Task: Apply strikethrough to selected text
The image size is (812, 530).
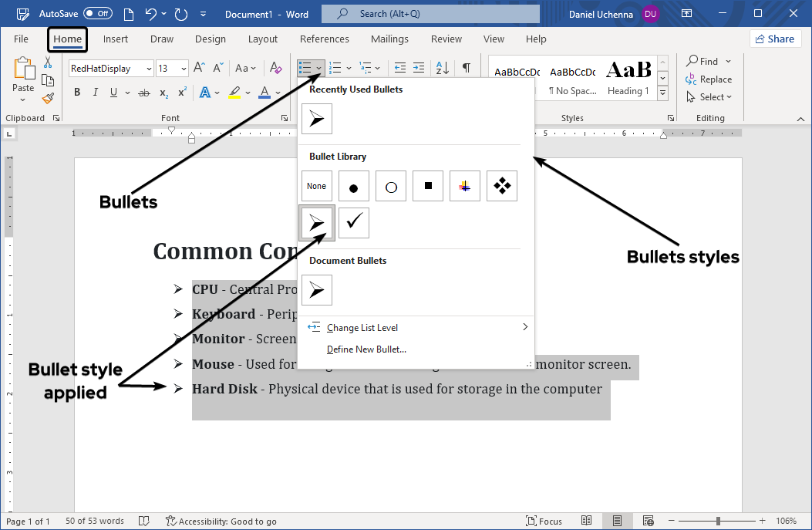Action: [x=143, y=93]
